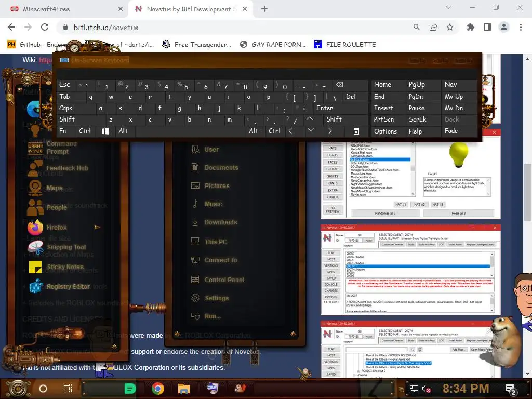This screenshot has width=532, height=399.
Task: Click the steampunk Start button on taskbar
Action: [x=18, y=389]
